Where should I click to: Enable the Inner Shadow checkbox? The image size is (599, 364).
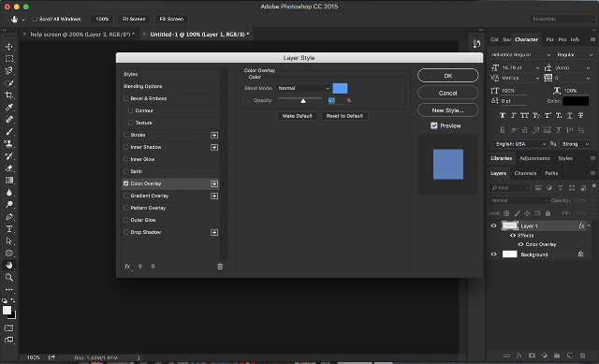(x=126, y=147)
